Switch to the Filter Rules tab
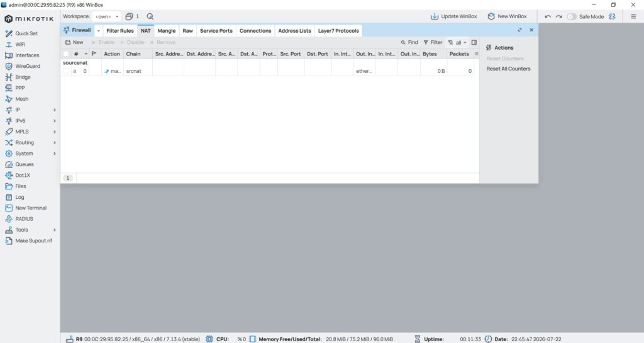 120,31
